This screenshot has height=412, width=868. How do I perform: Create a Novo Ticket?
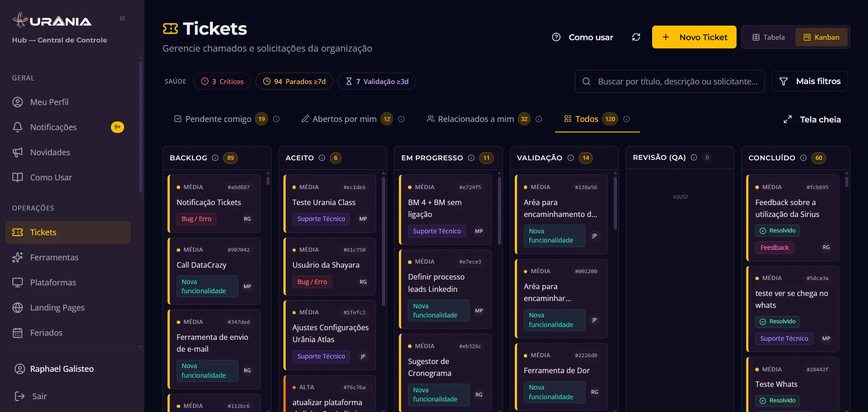[694, 37]
